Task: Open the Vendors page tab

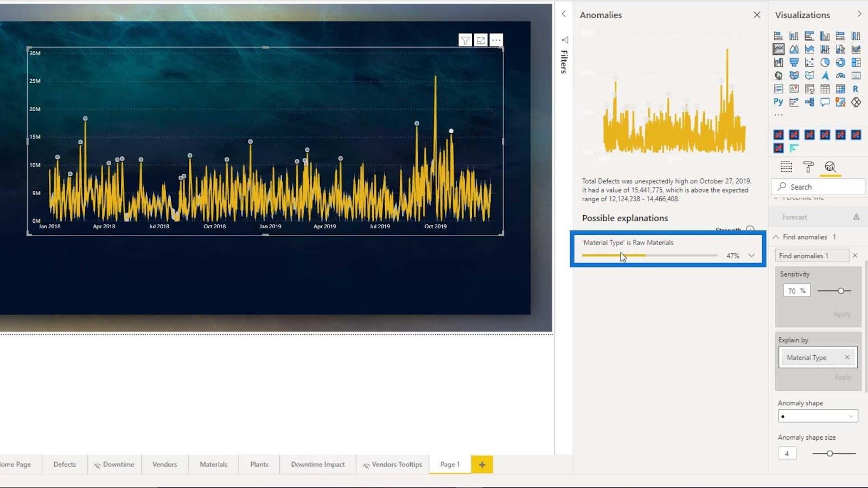Action: (x=164, y=464)
